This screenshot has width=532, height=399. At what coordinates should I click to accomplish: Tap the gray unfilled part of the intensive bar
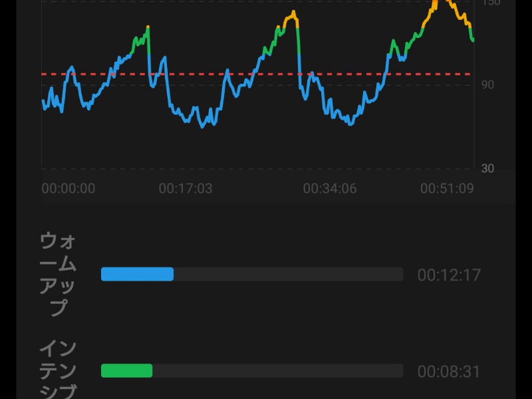point(277,370)
